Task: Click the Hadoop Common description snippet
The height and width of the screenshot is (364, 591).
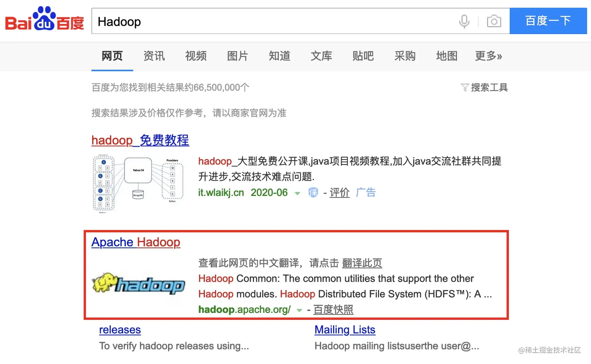Action: (345, 286)
